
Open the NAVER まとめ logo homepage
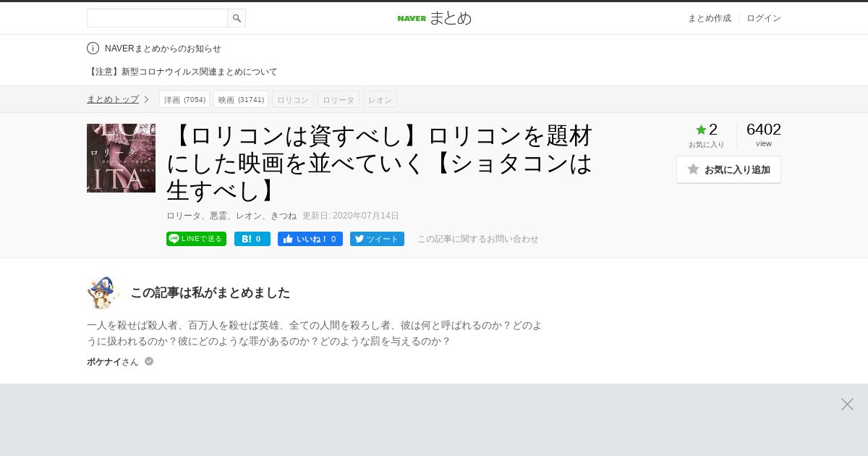[434, 18]
